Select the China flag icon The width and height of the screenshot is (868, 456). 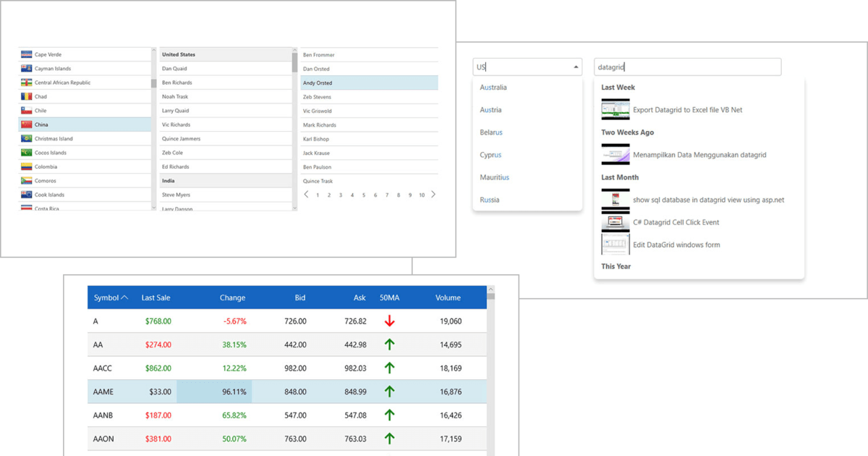tap(27, 124)
